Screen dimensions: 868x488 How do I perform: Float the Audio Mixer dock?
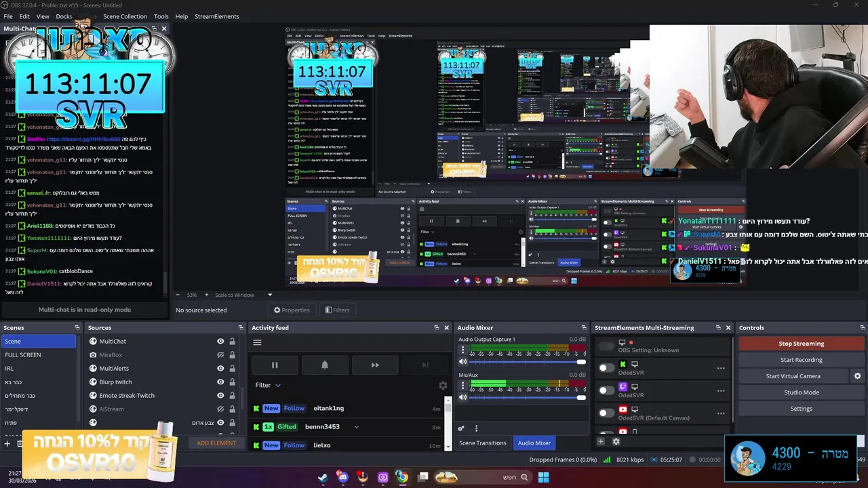coord(584,328)
